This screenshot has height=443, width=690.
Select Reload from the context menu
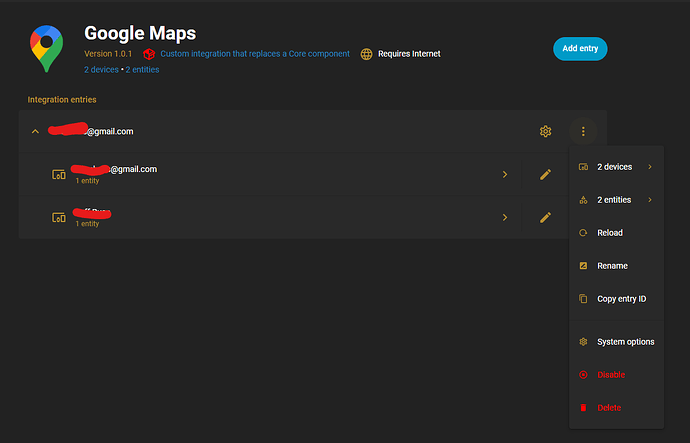609,233
